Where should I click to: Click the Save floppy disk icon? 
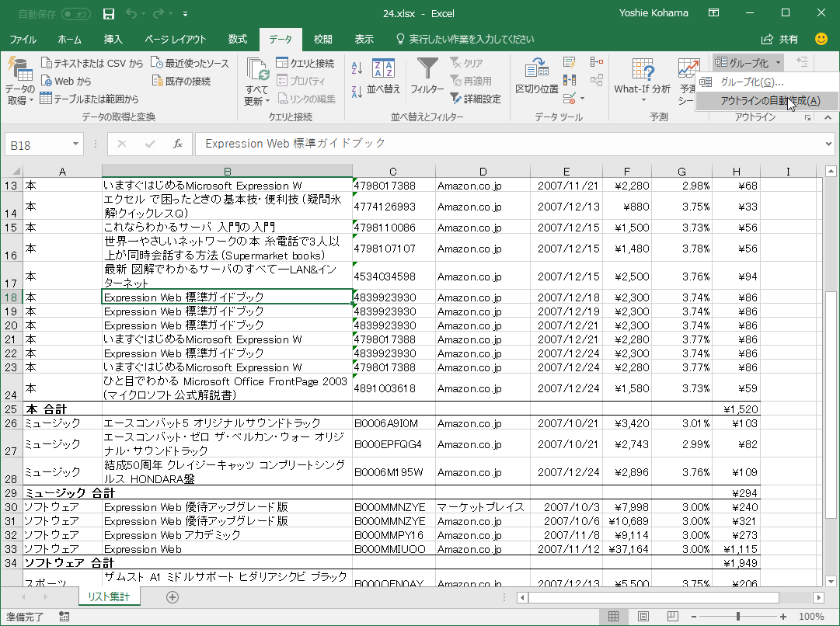[109, 14]
